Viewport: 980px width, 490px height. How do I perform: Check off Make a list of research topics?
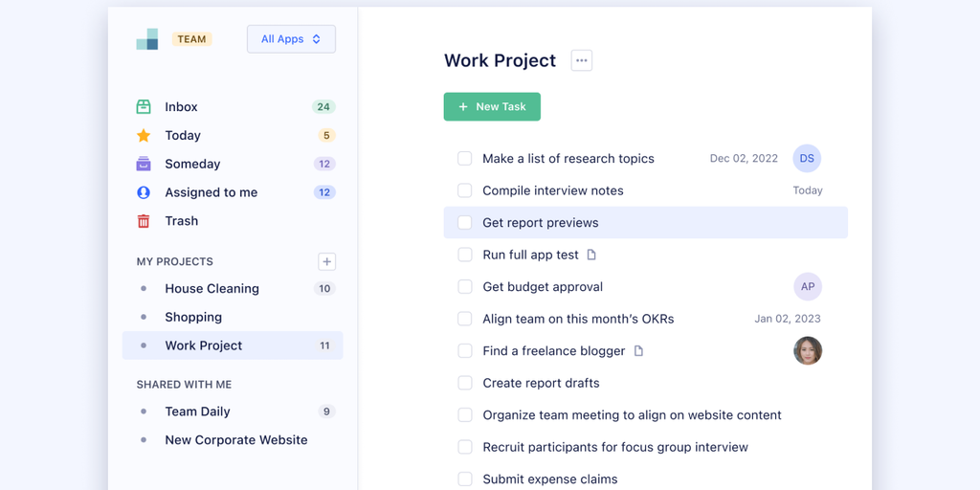tap(465, 159)
